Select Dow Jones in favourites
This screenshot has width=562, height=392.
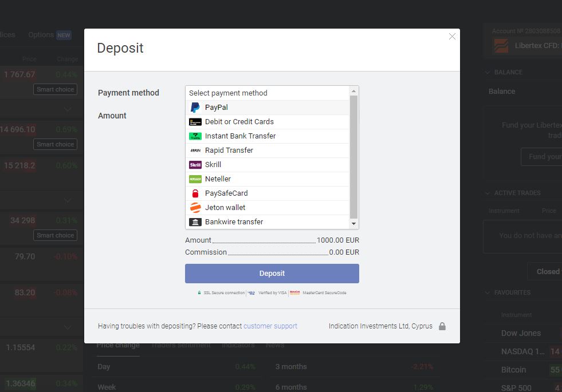coord(521,333)
